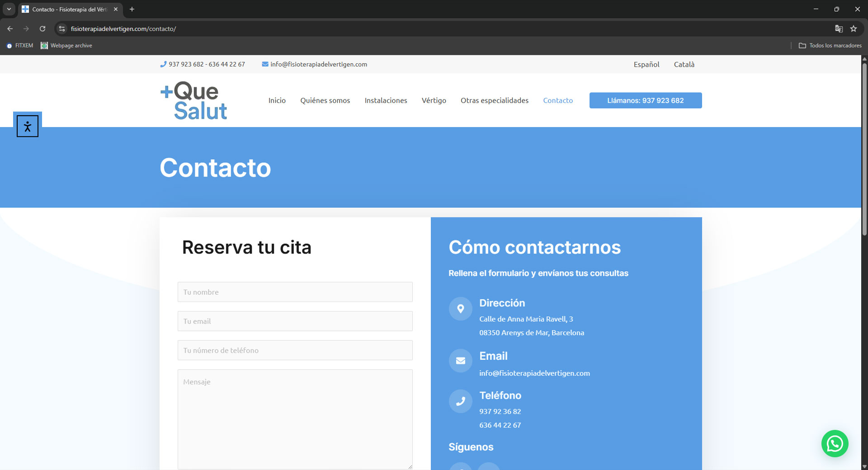Click the header email address link
The width and height of the screenshot is (868, 470).
click(x=318, y=65)
